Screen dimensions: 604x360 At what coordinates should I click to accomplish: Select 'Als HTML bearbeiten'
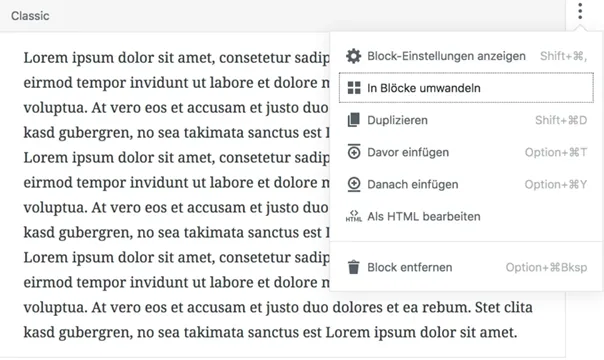tap(466, 216)
